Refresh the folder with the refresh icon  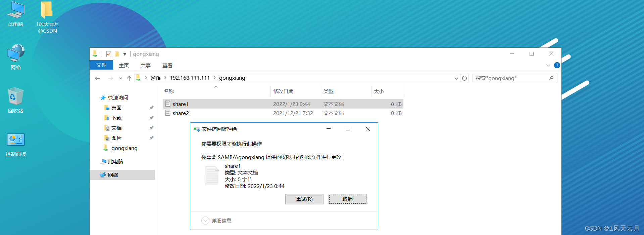click(x=464, y=78)
